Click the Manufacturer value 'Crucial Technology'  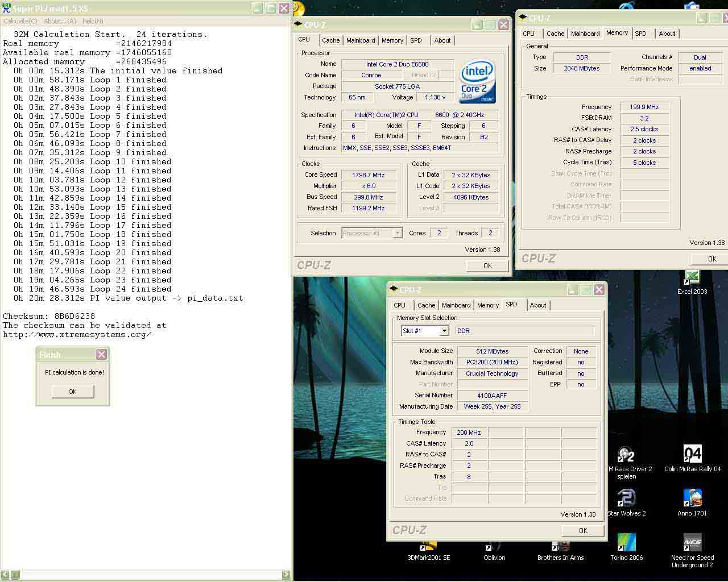pyautogui.click(x=493, y=373)
